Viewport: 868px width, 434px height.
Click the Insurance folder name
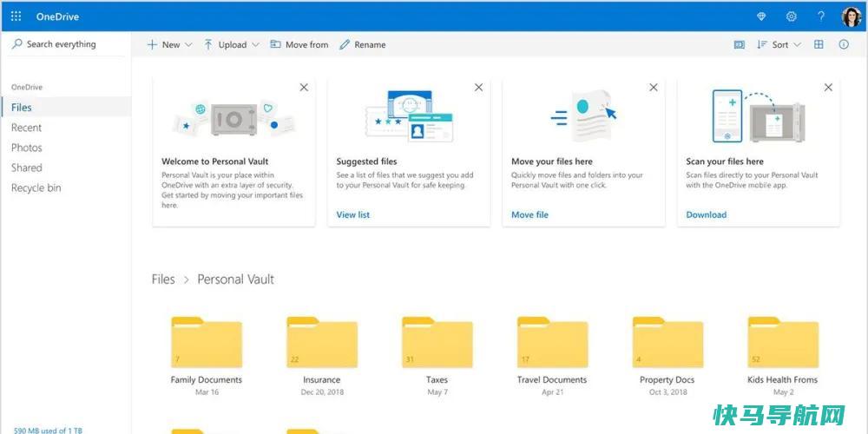coord(322,380)
